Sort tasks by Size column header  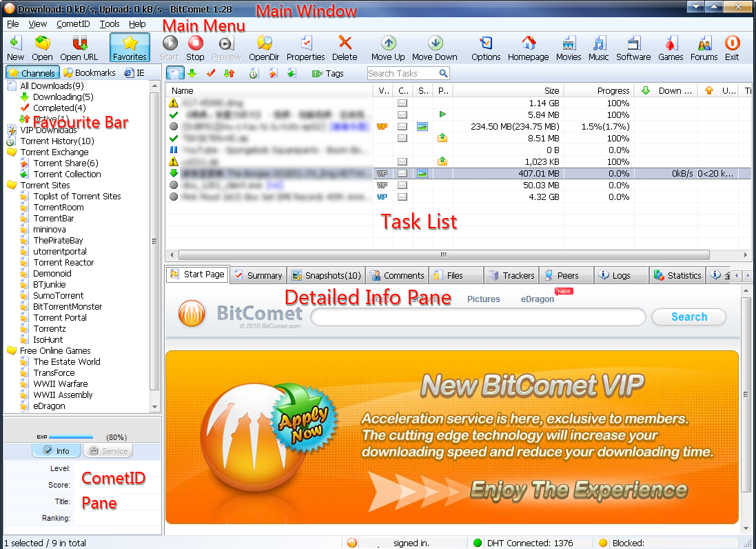click(508, 91)
